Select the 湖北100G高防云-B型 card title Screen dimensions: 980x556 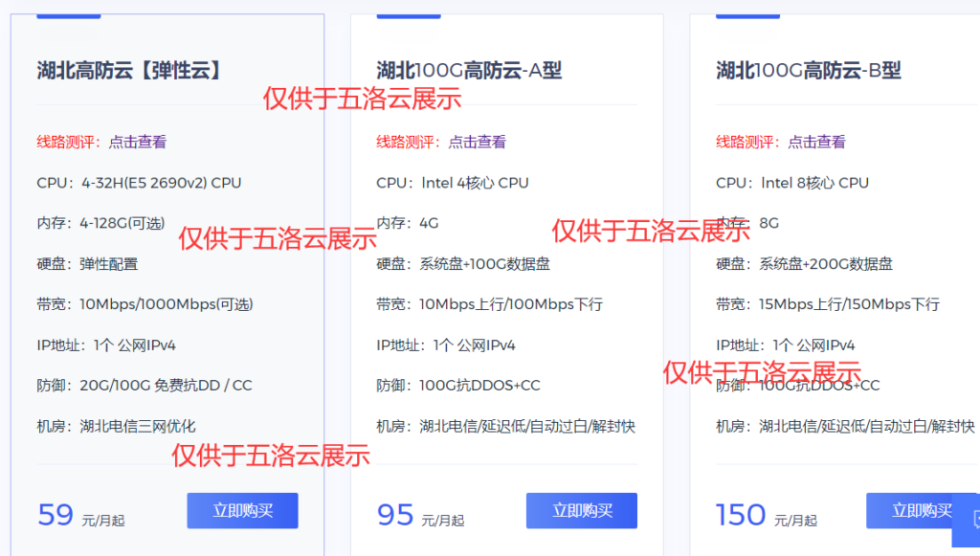tap(809, 70)
